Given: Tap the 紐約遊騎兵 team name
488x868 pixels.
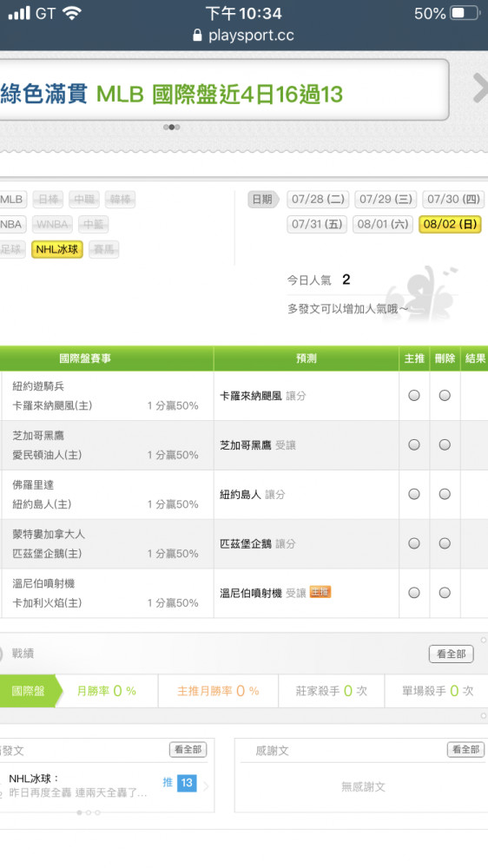Looking at the screenshot, I should pos(38,386).
